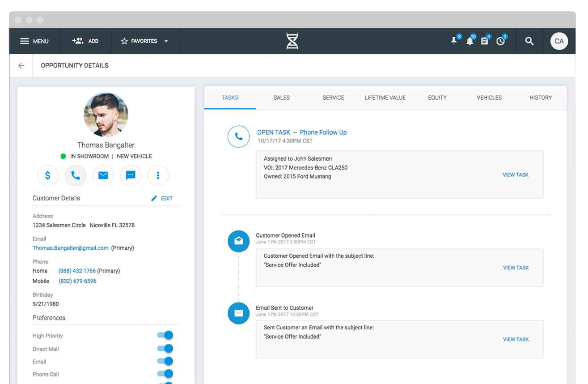
Task: Toggle the Phone Call preference switch
Action: tap(165, 374)
